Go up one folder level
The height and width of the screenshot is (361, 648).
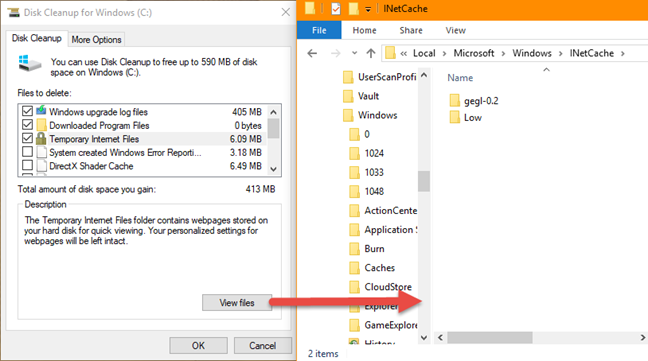pos(371,53)
